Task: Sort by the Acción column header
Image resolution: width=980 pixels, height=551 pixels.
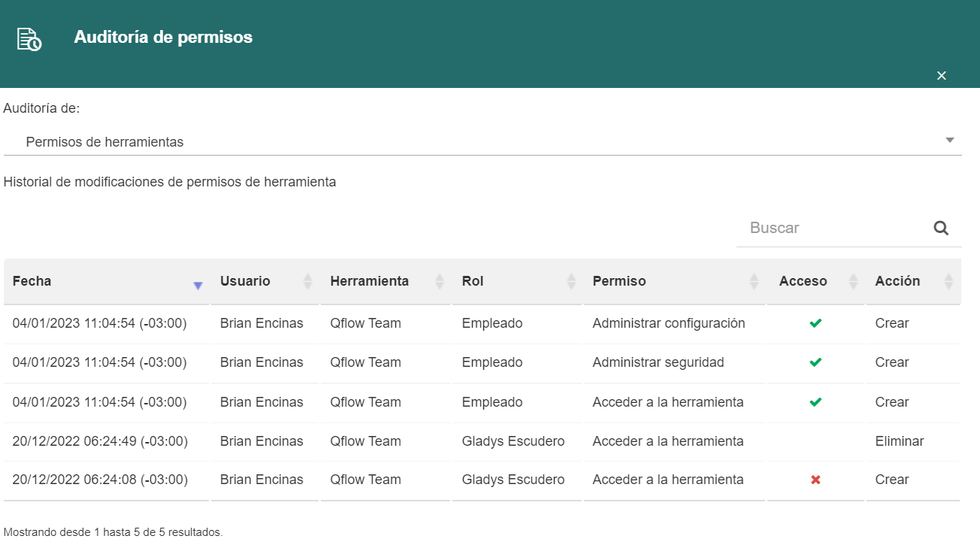Action: coord(913,281)
